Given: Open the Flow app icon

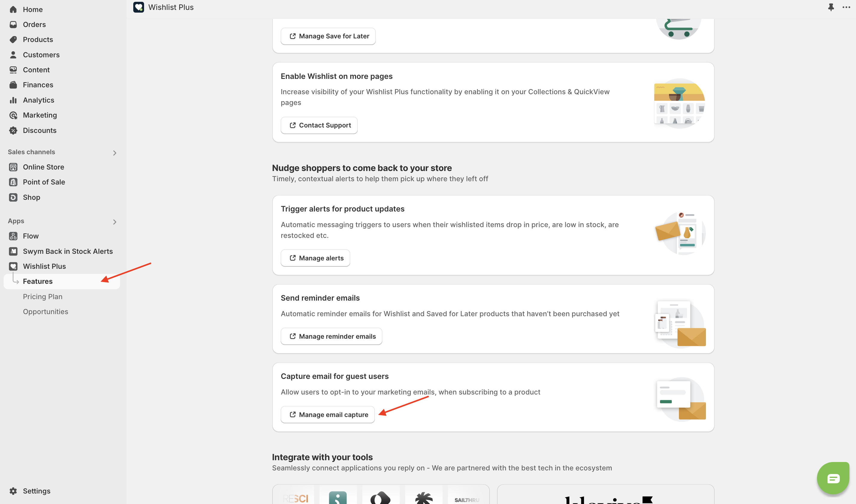Looking at the screenshot, I should point(13,236).
